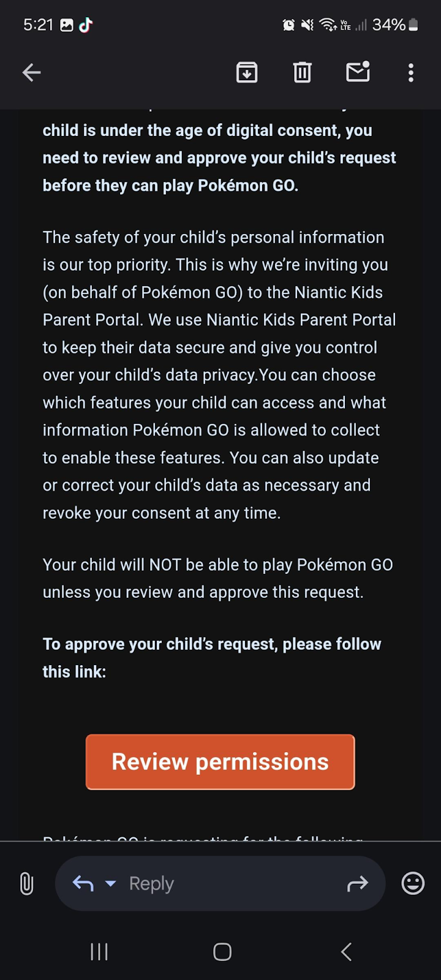Tap the alarm icon in status bar
This screenshot has width=441, height=980.
pos(288,25)
